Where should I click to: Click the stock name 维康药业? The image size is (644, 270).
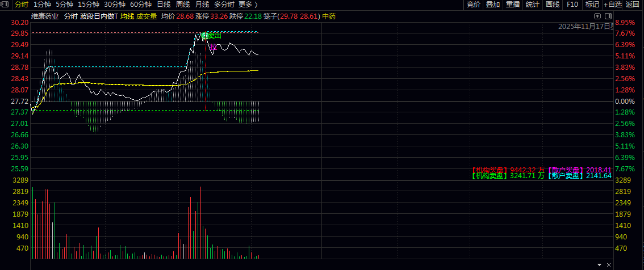tap(45, 16)
